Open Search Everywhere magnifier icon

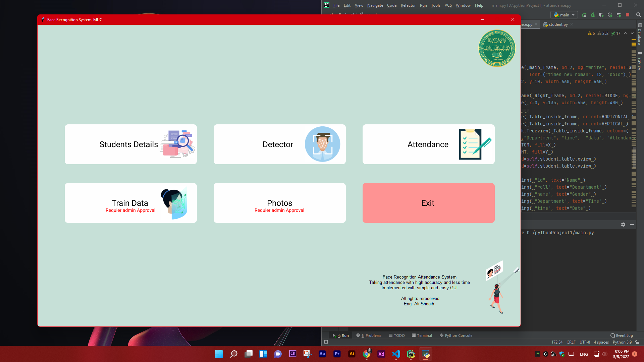point(638,15)
